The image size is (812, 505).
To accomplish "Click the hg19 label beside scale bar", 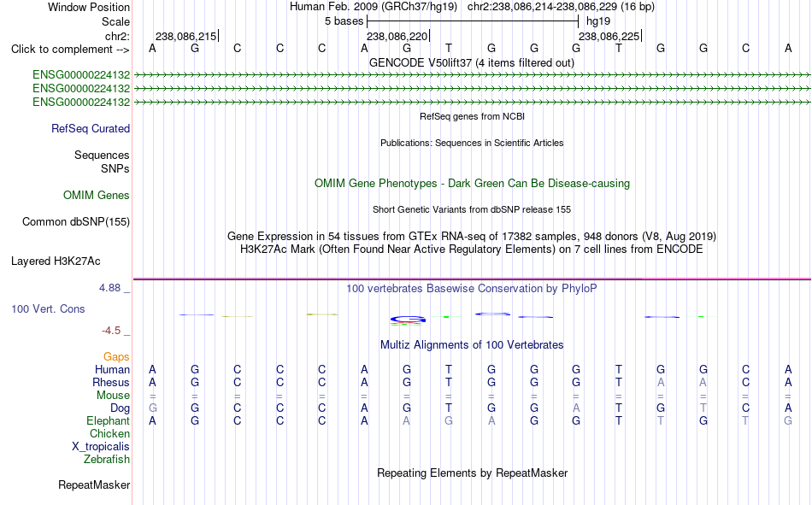I will pyautogui.click(x=598, y=21).
